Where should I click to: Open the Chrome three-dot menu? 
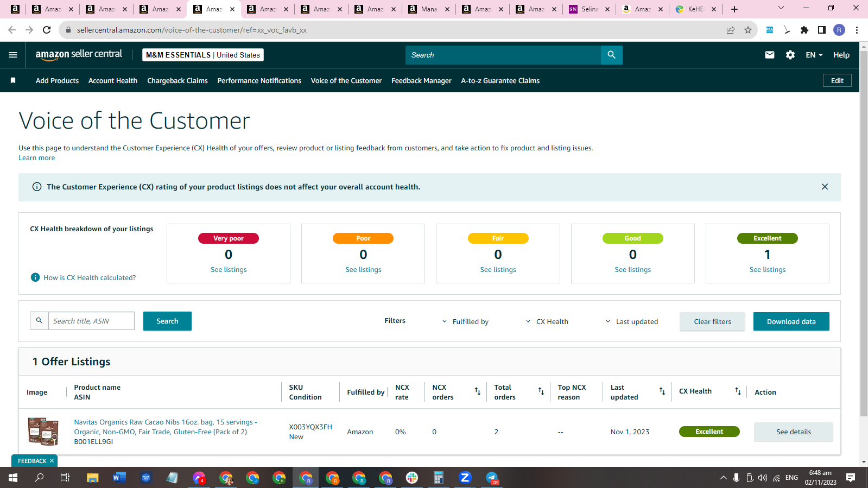point(857,30)
